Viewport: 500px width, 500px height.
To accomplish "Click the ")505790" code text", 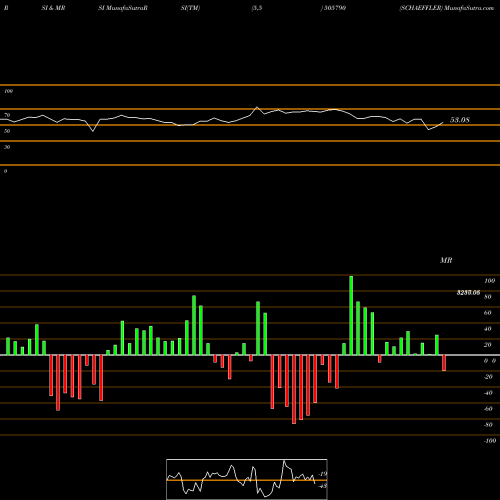I will (333, 8).
